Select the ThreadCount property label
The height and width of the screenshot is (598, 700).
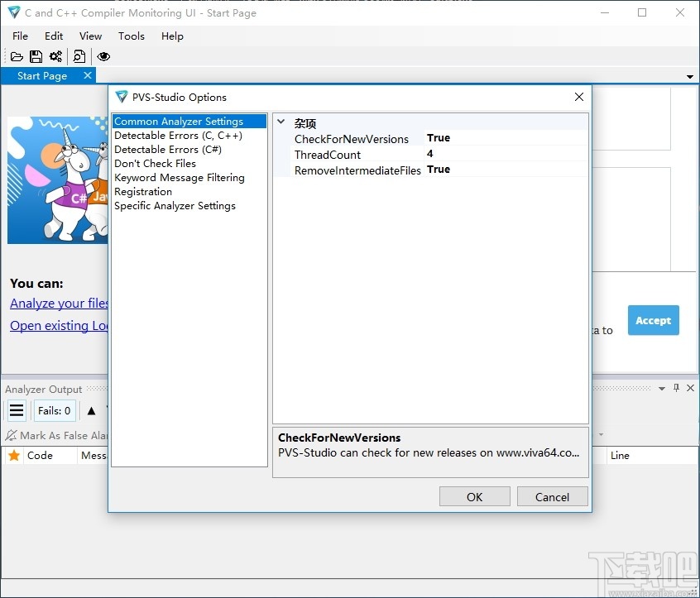(x=328, y=155)
